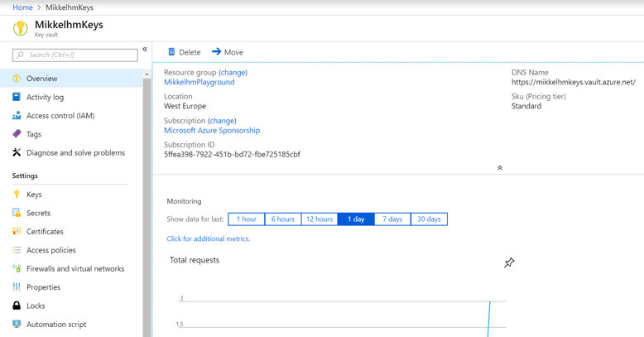Viewport: 644px width, 337px height.
Task: Open the Overview menu item
Action: click(x=71, y=78)
